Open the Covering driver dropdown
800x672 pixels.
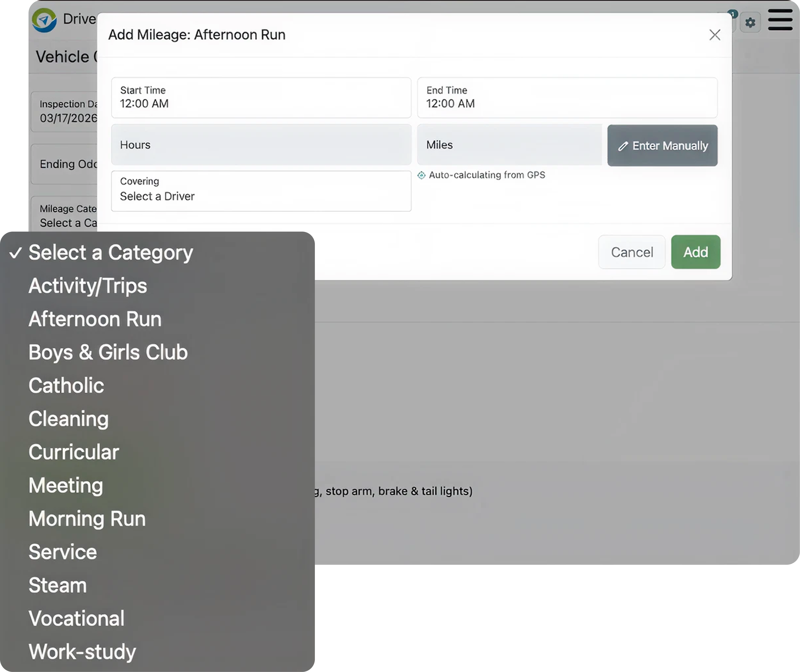pos(261,191)
